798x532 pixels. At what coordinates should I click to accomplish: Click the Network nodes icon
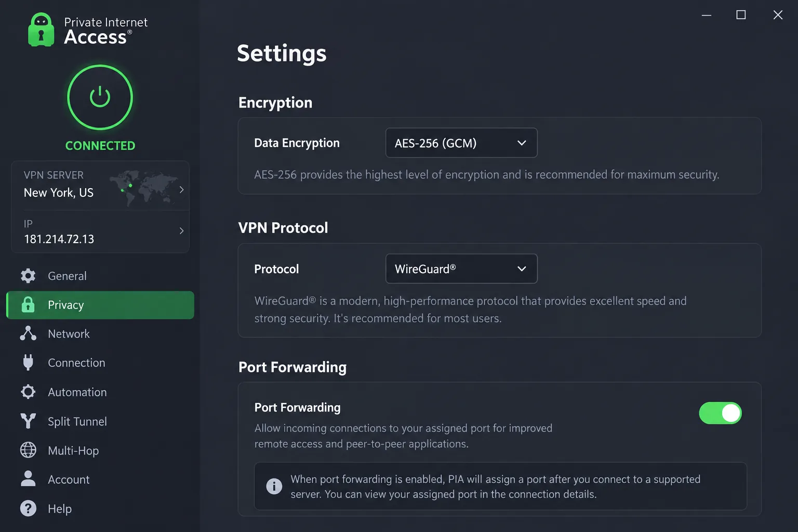pyautogui.click(x=28, y=334)
